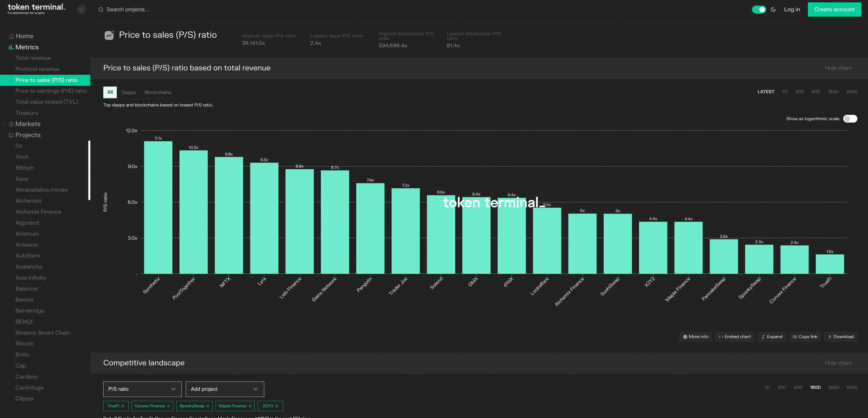Copy link to the chart
The height and width of the screenshot is (418, 868).
(805, 337)
